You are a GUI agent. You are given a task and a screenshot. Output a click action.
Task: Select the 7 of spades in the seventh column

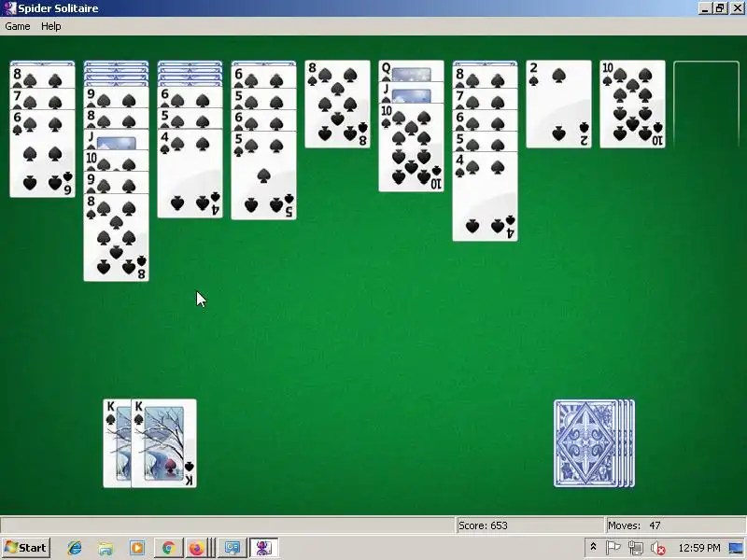(485, 99)
